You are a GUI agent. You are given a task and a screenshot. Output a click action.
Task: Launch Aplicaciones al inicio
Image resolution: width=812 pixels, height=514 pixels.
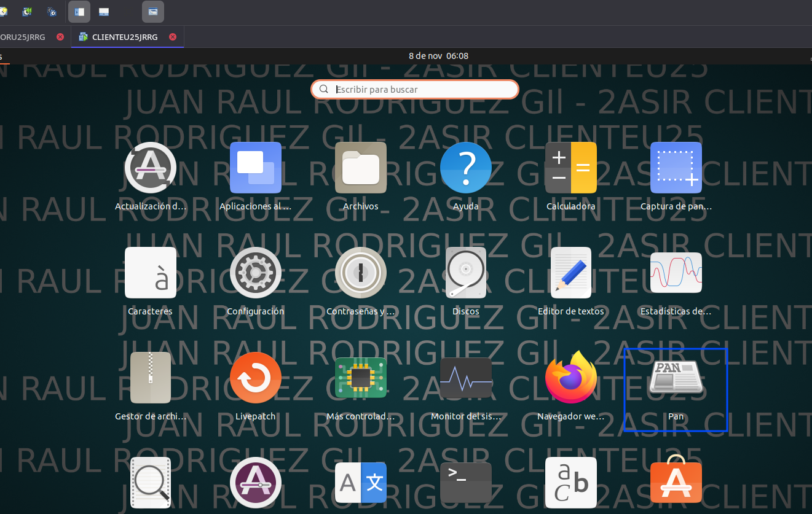tap(256, 168)
